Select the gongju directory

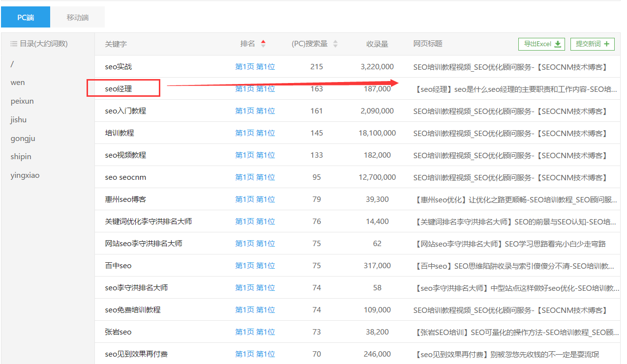pyautogui.click(x=23, y=139)
